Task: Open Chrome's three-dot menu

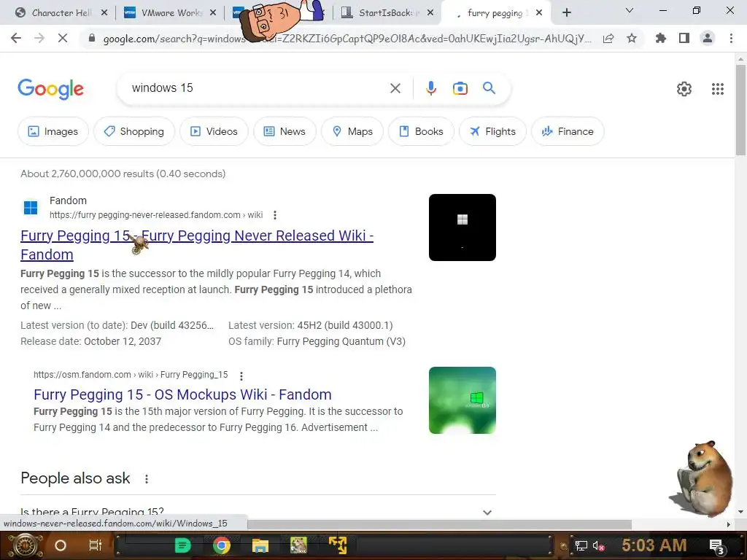Action: 731,38
